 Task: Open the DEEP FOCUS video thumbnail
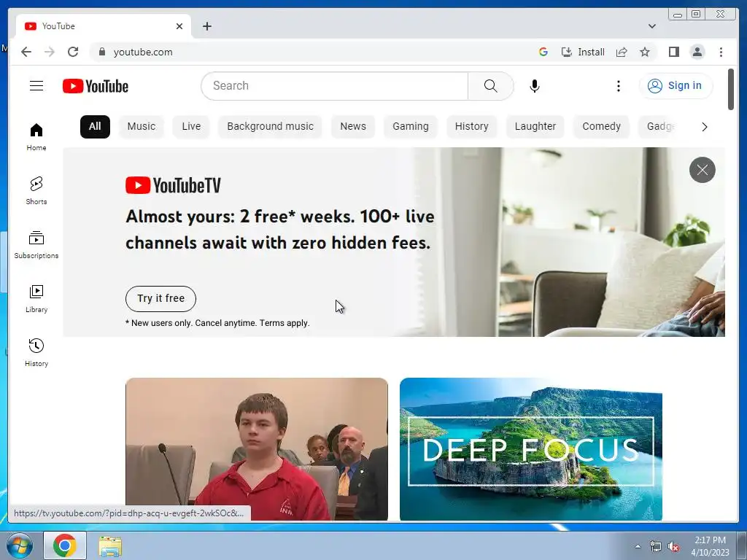coord(531,449)
